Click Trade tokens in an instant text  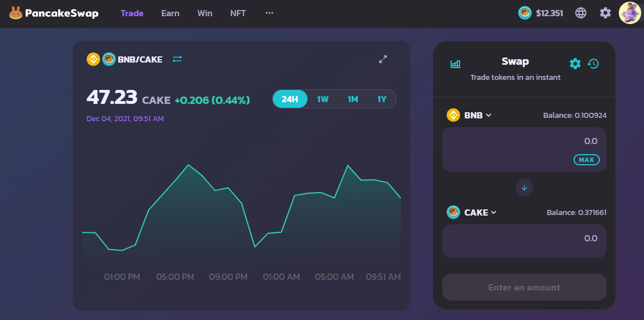coord(515,77)
